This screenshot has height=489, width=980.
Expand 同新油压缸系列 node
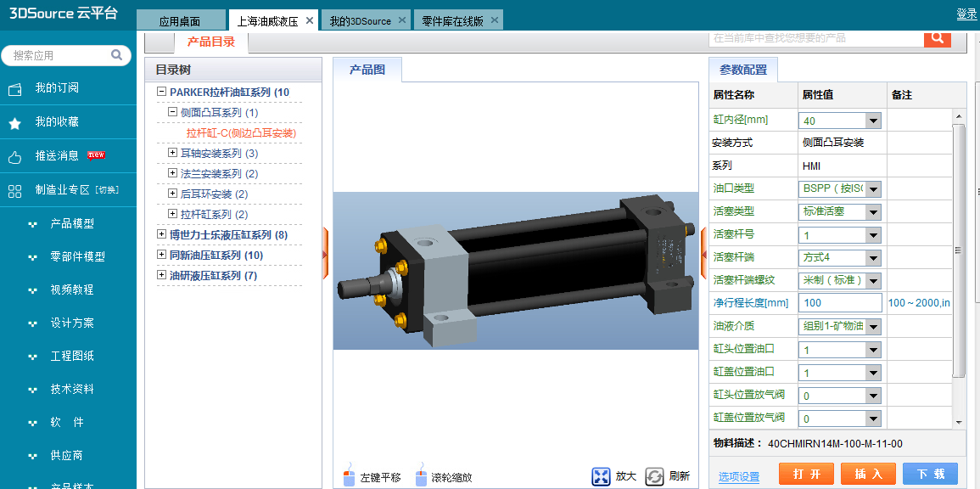click(x=162, y=255)
